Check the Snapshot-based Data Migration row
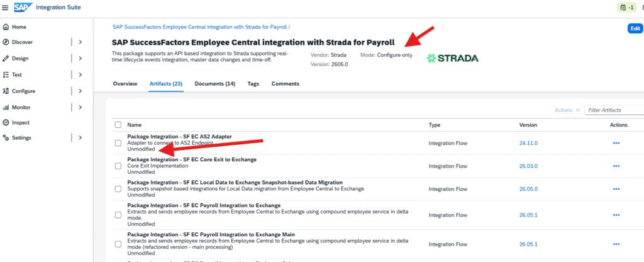Viewport: 644px width, 262px height. point(118,189)
